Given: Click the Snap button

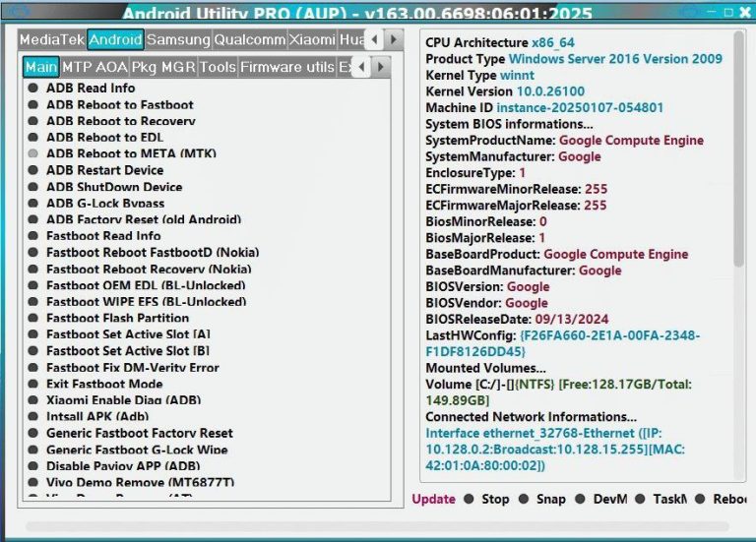Looking at the screenshot, I should (550, 499).
